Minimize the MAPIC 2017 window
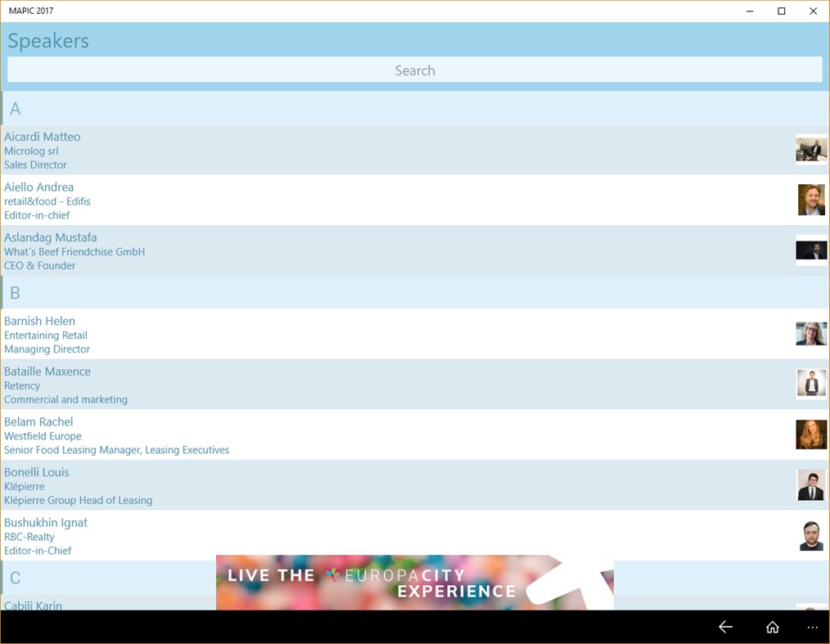This screenshot has height=644, width=830. [750, 11]
